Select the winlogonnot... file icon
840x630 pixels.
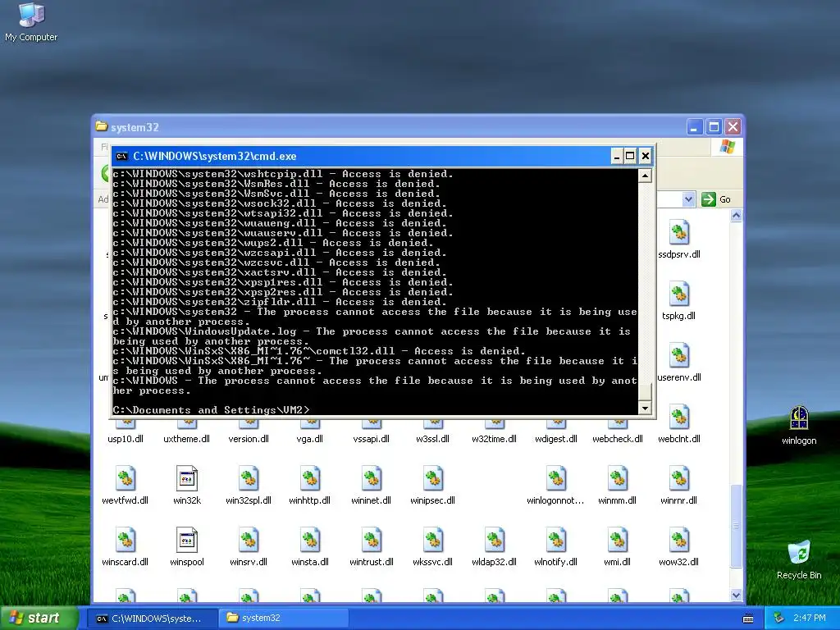point(555,478)
